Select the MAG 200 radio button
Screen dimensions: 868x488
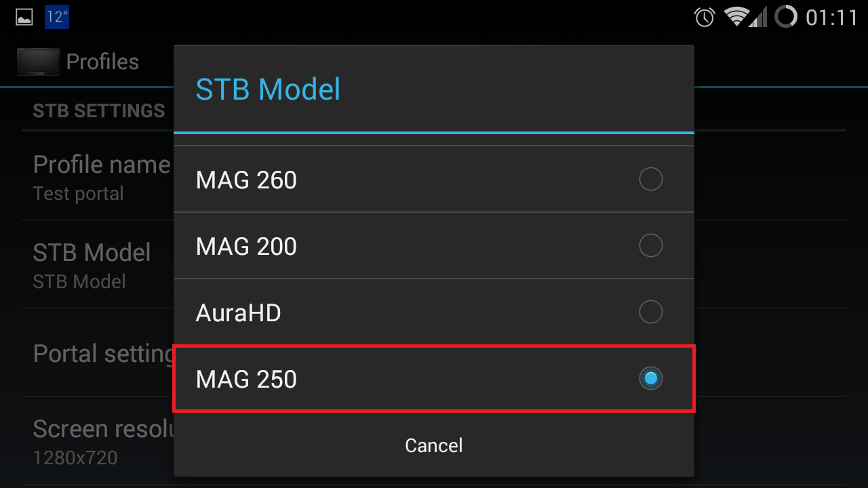(650, 245)
